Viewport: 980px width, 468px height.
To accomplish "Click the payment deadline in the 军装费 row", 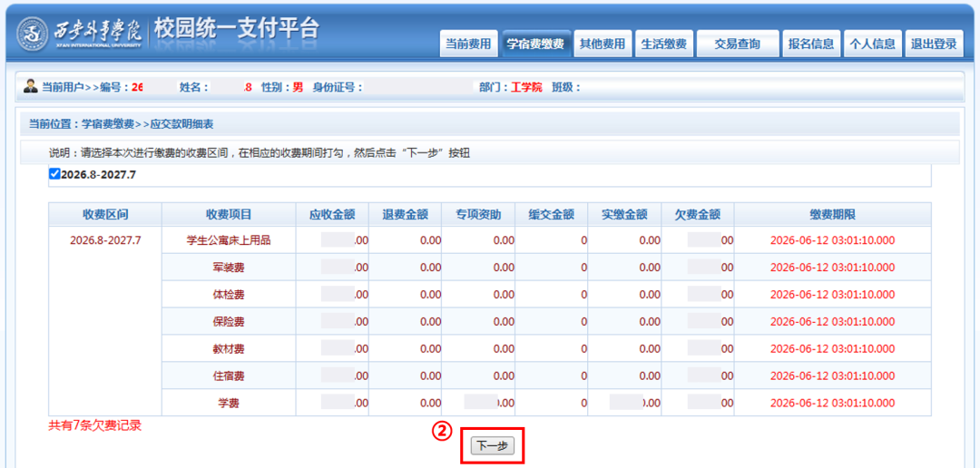I will [832, 268].
